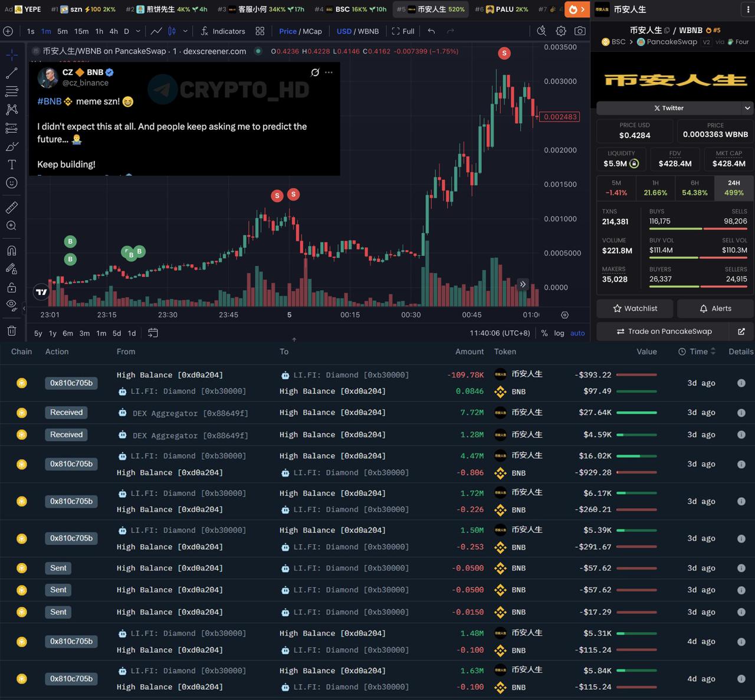The height and width of the screenshot is (700, 755).
Task: Expand the socials dropdown beside Twitter
Action: [747, 108]
